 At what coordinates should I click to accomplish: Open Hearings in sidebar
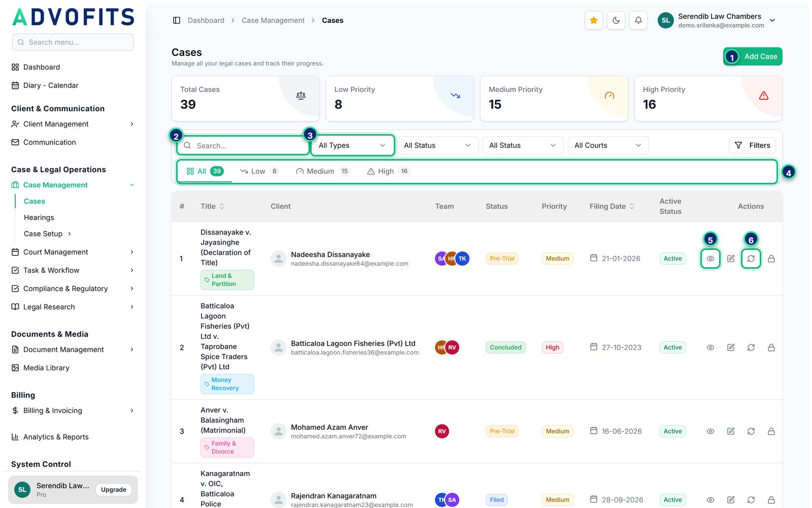(39, 217)
